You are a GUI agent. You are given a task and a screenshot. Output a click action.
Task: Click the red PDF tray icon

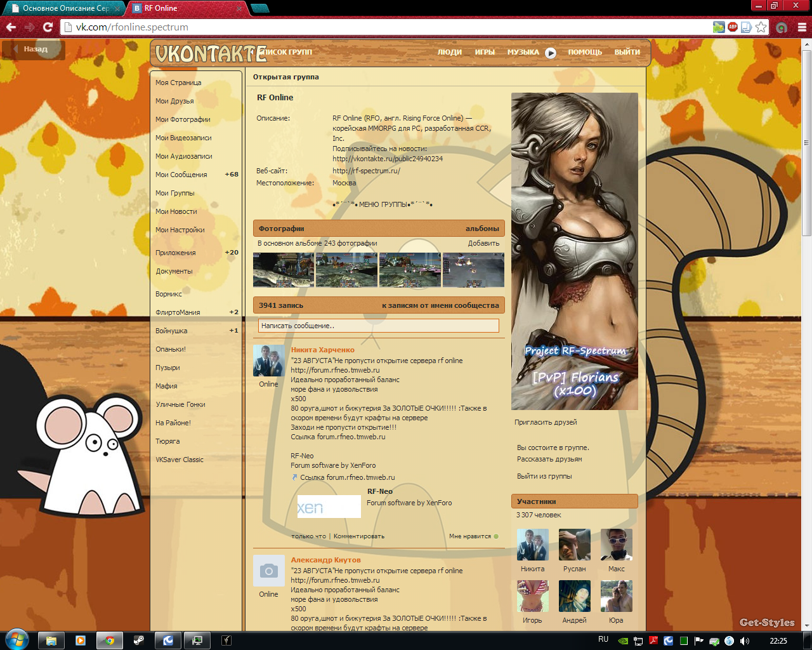point(653,640)
